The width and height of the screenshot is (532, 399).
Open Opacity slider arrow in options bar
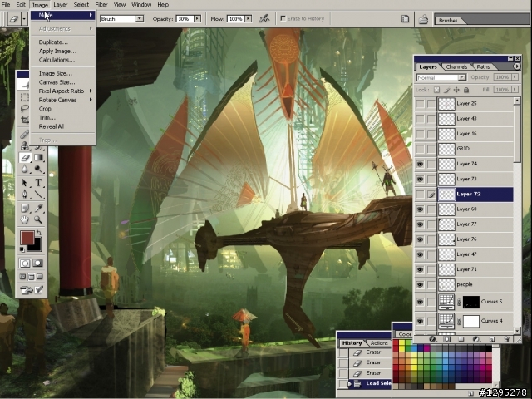pyautogui.click(x=198, y=19)
